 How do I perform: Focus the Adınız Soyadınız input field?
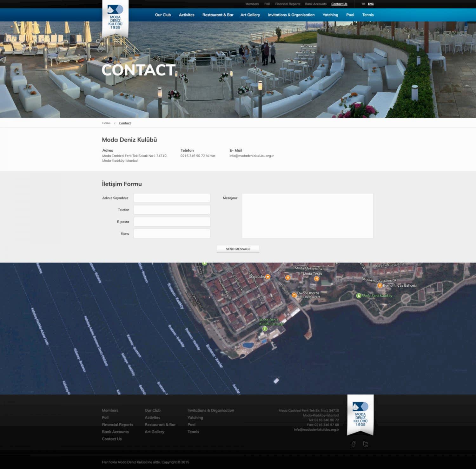[x=172, y=198]
